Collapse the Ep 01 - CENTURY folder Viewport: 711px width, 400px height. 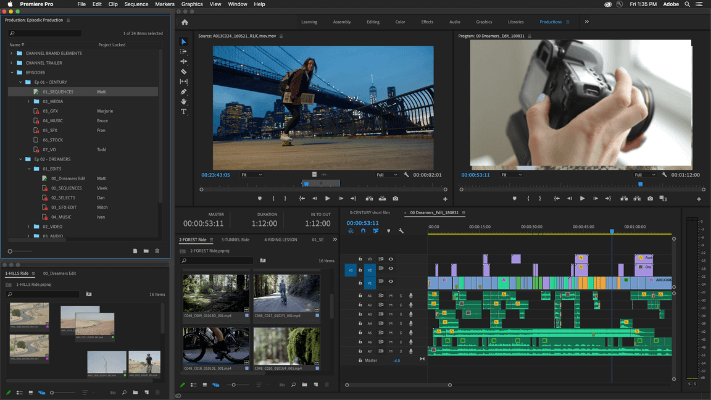[20, 81]
